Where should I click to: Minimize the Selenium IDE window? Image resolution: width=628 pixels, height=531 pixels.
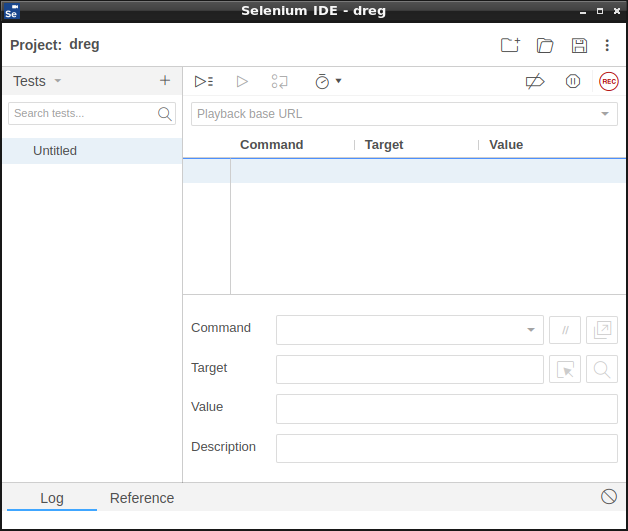tap(583, 12)
